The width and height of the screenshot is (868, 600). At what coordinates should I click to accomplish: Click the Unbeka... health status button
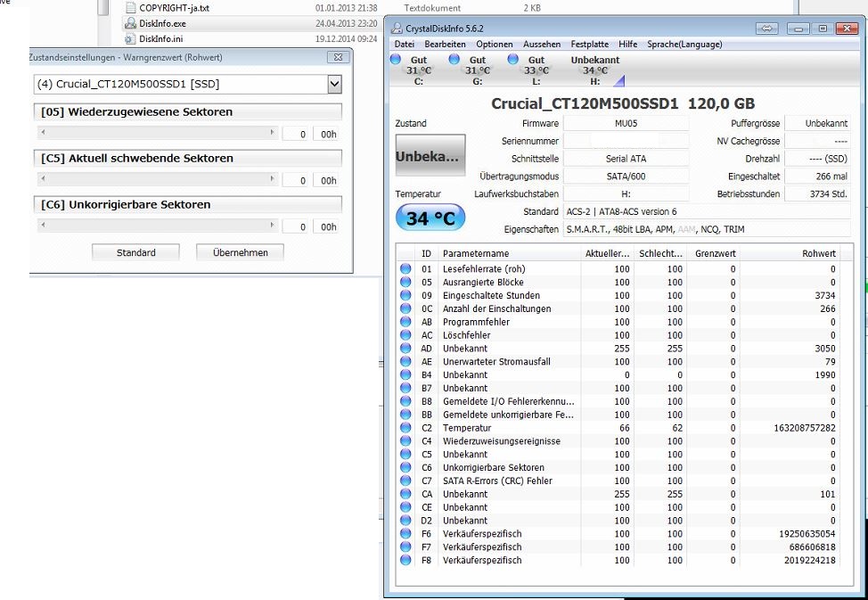430,156
